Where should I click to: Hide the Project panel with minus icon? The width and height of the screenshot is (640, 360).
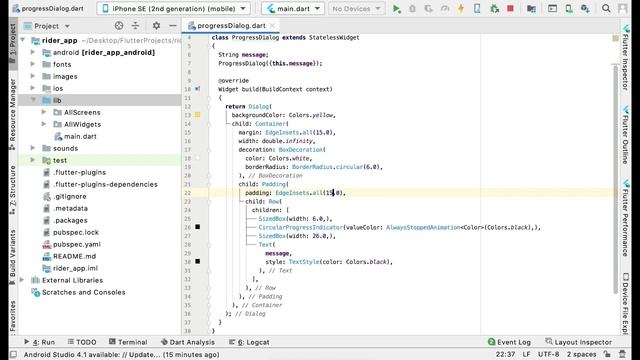coord(173,26)
